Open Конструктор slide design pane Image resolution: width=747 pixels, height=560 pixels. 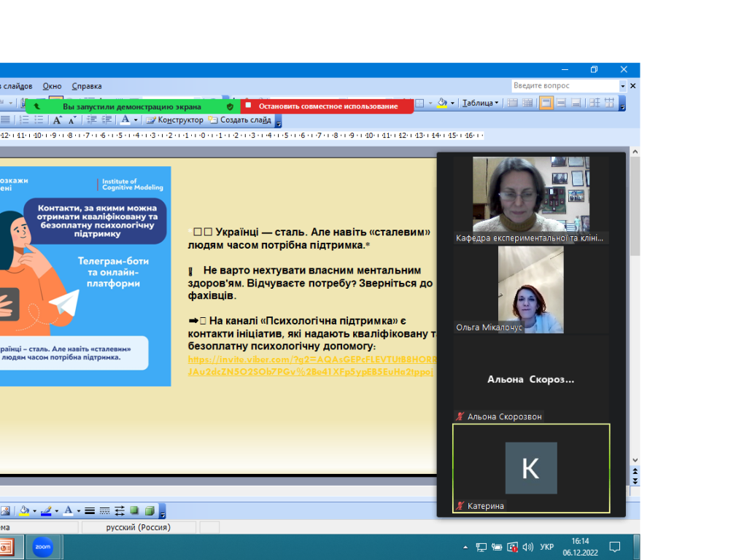175,120
